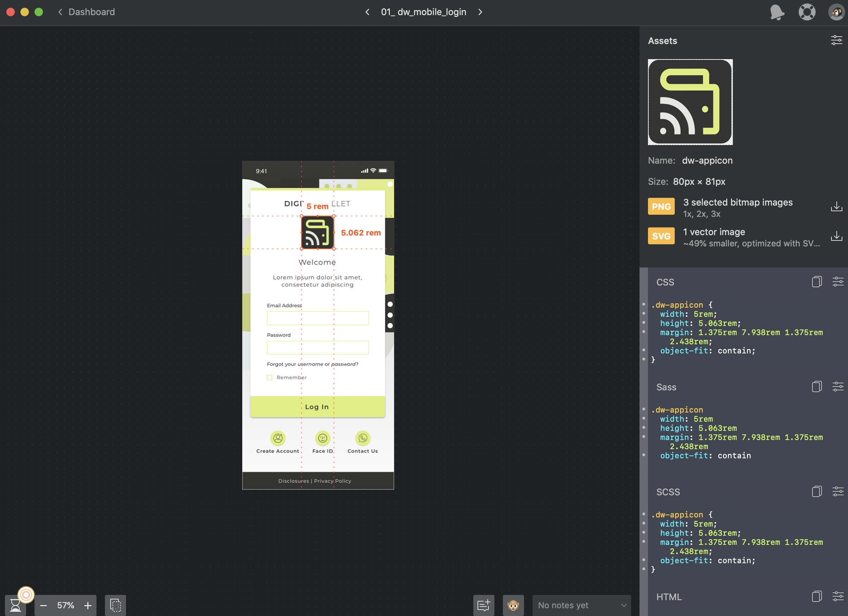This screenshot has width=848, height=616.
Task: Copy the Sass code block
Action: [816, 387]
